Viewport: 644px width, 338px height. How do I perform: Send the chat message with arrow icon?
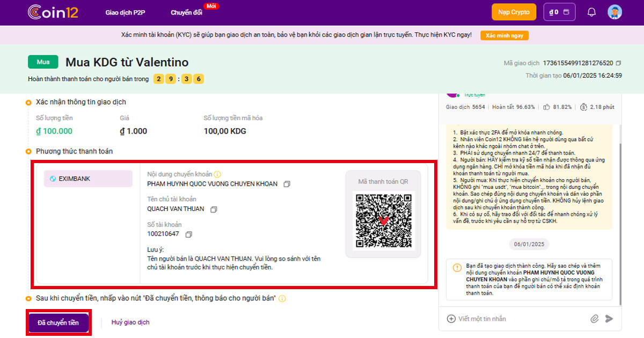click(x=609, y=319)
